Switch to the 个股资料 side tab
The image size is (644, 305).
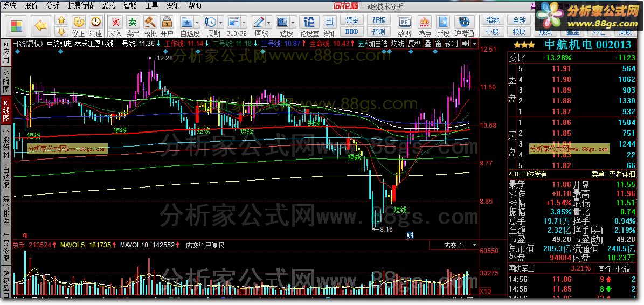coord(6,143)
